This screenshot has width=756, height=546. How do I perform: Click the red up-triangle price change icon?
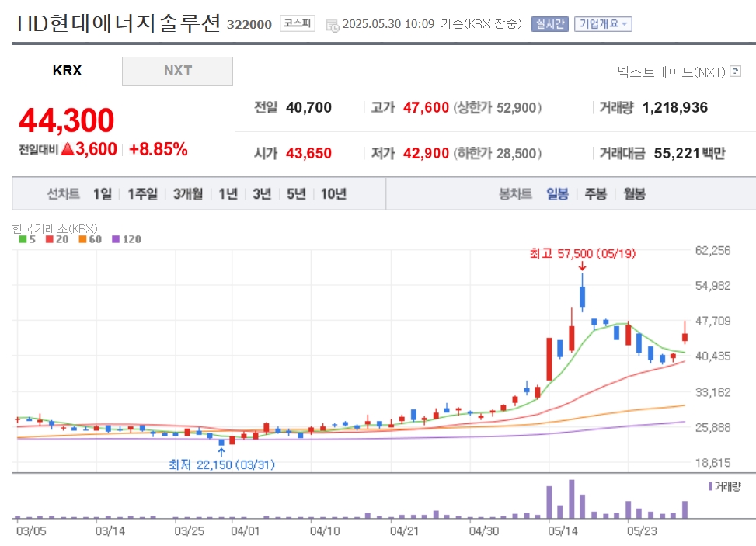pos(68,149)
